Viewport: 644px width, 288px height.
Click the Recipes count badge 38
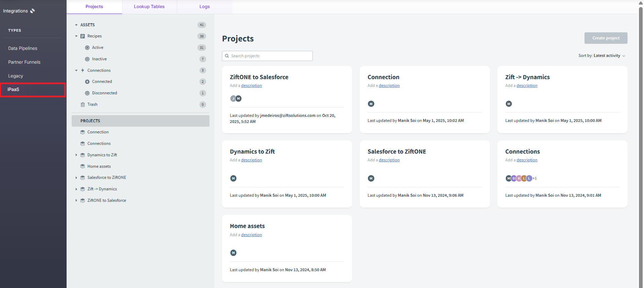pyautogui.click(x=202, y=36)
